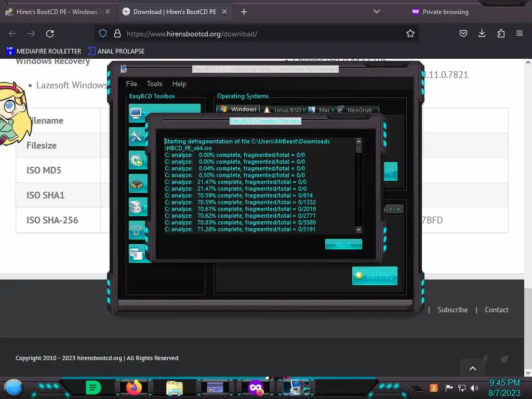Open the Firefox hamburger application menu
532x399 pixels.
(x=520, y=33)
